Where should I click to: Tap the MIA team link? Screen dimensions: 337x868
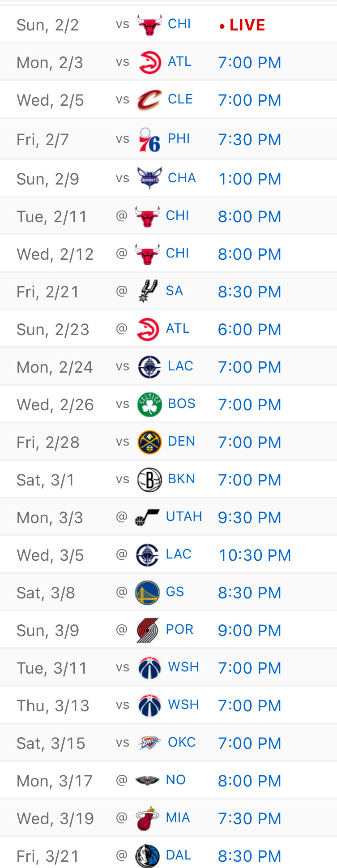click(x=178, y=817)
